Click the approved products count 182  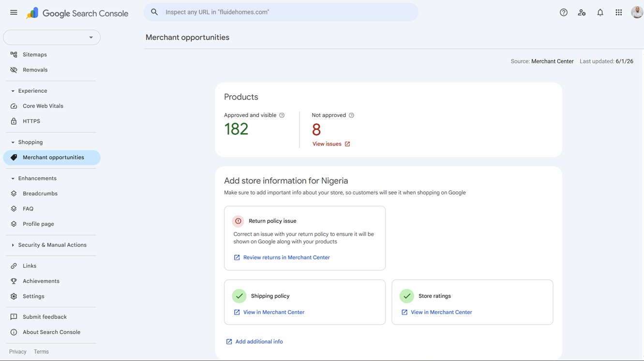tap(236, 129)
